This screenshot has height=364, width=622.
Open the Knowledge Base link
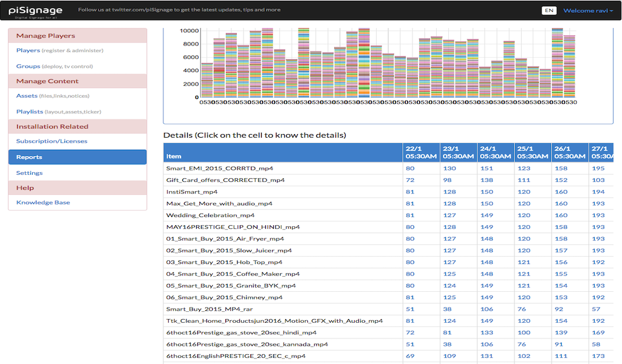[x=43, y=203]
